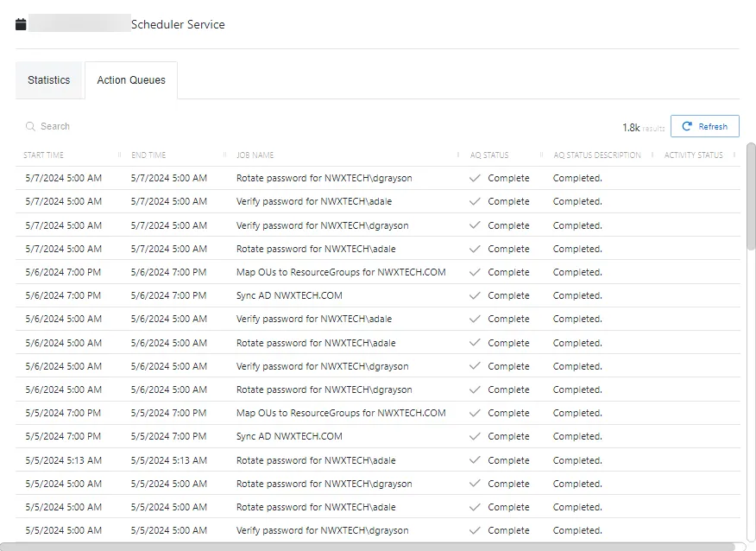Click the checkmark for 5/5/2024 Map OUs job

pyautogui.click(x=475, y=413)
